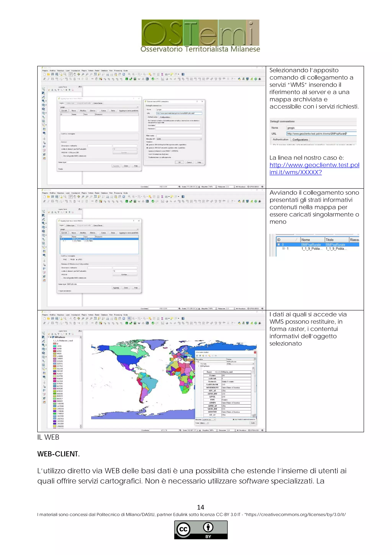
Task: Click Aggiungi in the dialog with BMPopRurale selected
Action: (116, 288)
